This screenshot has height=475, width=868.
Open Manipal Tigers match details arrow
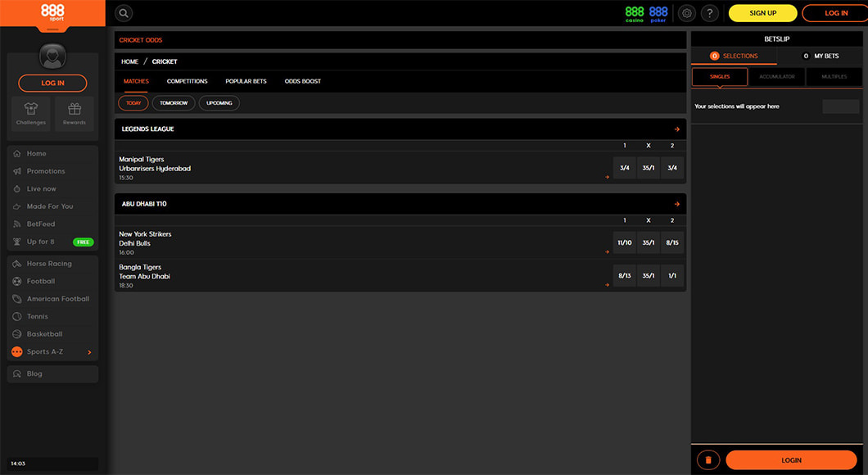point(608,177)
